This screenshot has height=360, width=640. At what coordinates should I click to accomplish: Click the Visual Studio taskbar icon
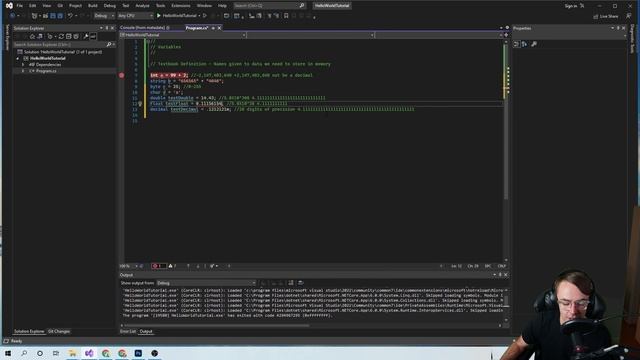[89, 353]
